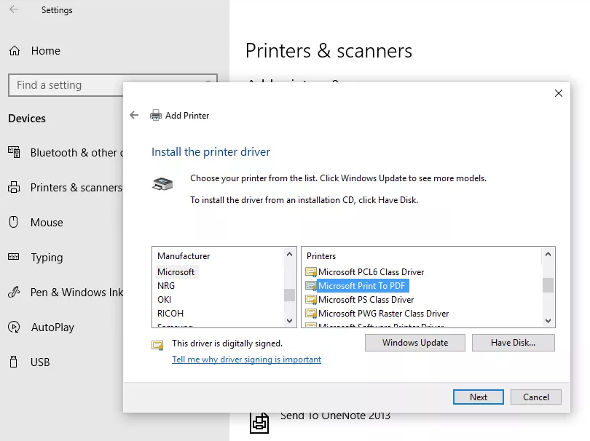Click Microsoft PWG Raster Class Driver icon
This screenshot has width=590, height=441.
311,313
